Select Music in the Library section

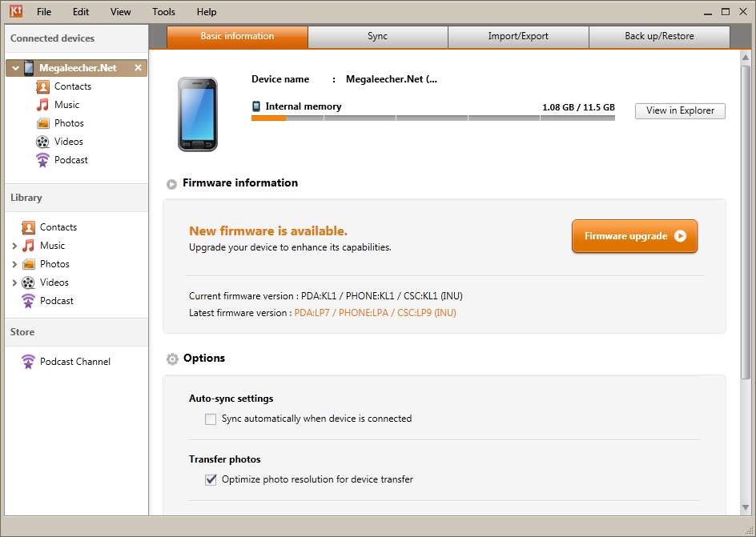[x=52, y=246]
